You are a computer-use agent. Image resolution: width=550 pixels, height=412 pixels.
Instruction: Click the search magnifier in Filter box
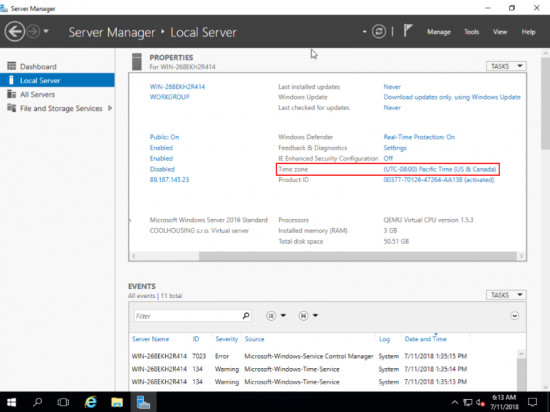(x=246, y=316)
